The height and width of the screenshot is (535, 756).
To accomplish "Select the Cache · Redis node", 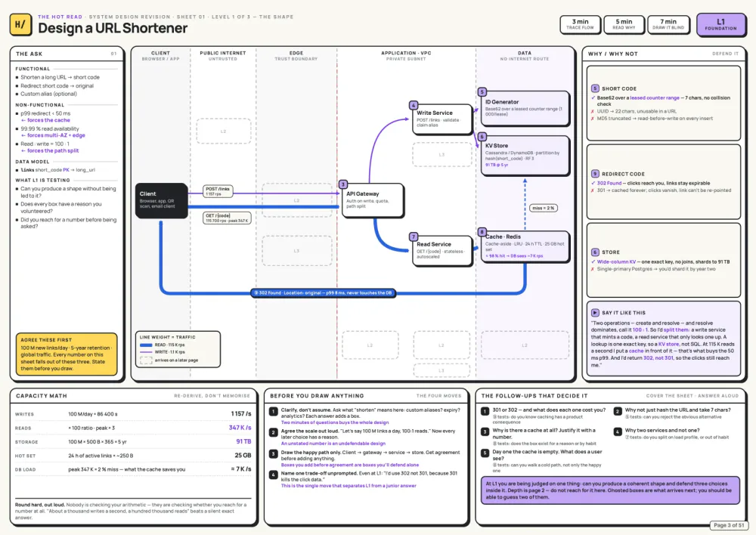I will tap(525, 246).
